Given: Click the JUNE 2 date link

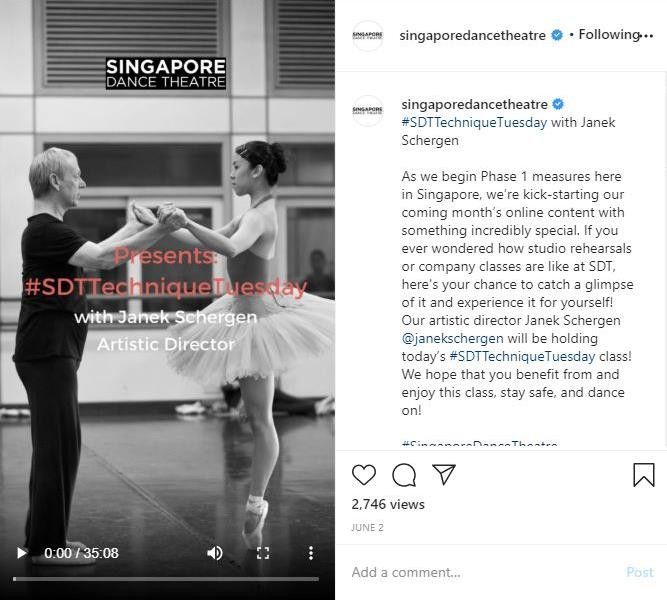Looking at the screenshot, I should (x=368, y=528).
